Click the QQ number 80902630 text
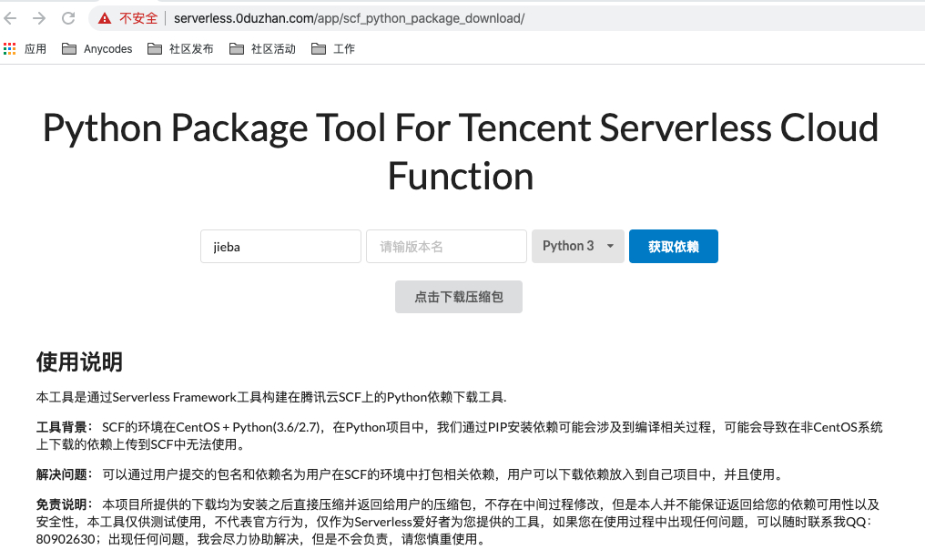The width and height of the screenshot is (925, 560). [66, 539]
